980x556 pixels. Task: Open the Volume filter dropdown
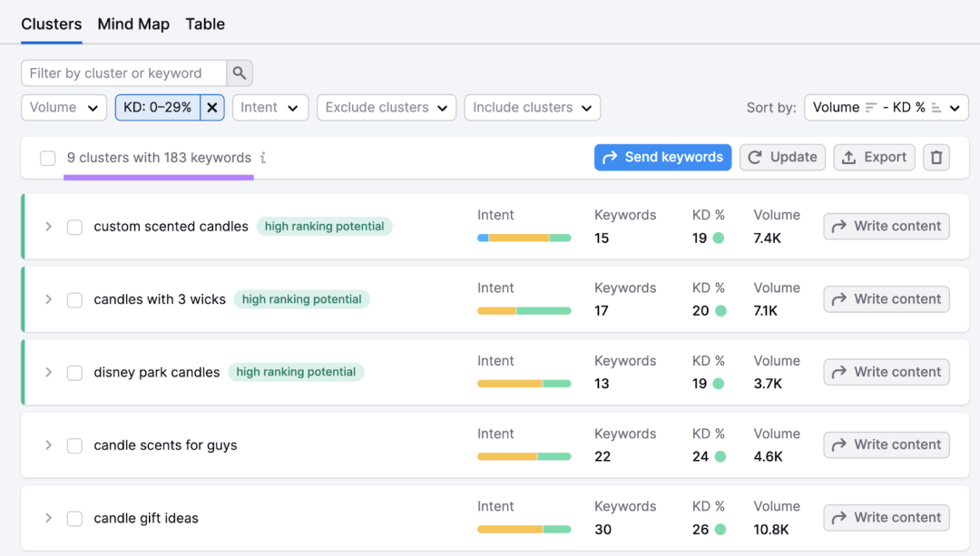tap(64, 107)
